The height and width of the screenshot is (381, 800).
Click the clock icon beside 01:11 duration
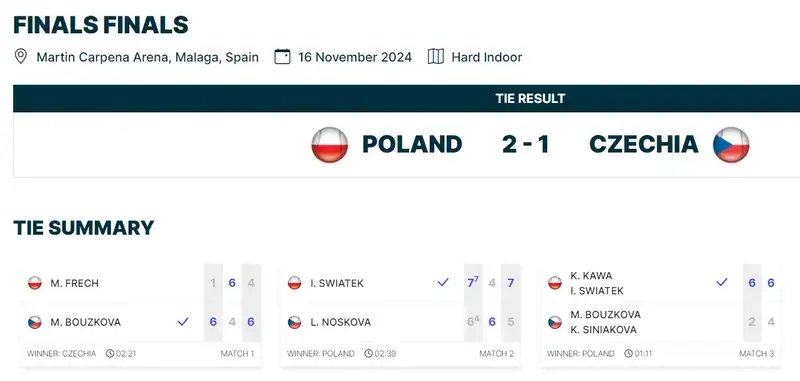(629, 353)
